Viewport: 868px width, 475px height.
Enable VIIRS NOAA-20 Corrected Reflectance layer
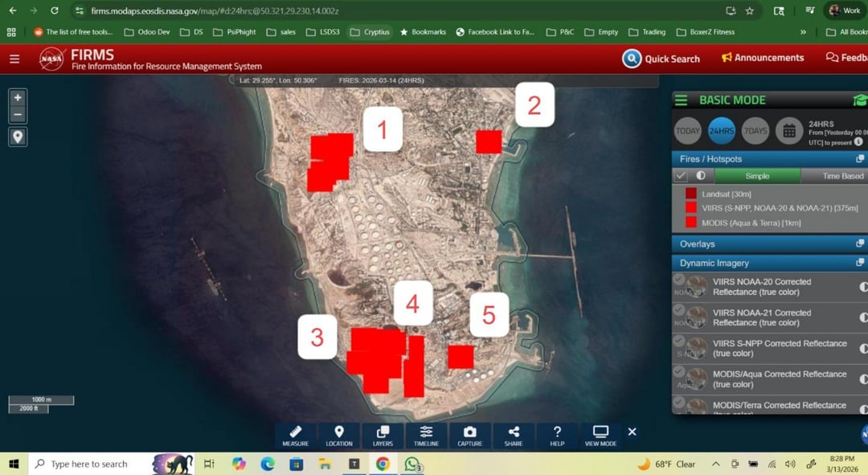click(680, 280)
